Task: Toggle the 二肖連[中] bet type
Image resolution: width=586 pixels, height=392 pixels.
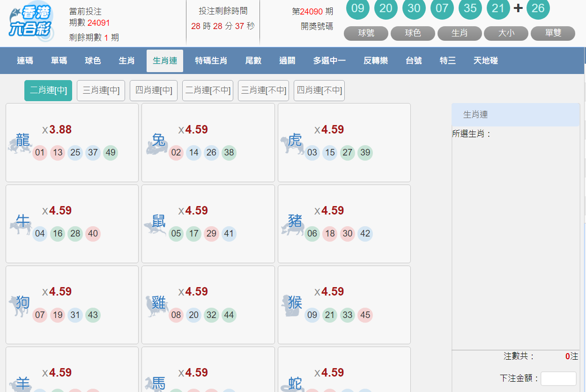Action: [48, 90]
